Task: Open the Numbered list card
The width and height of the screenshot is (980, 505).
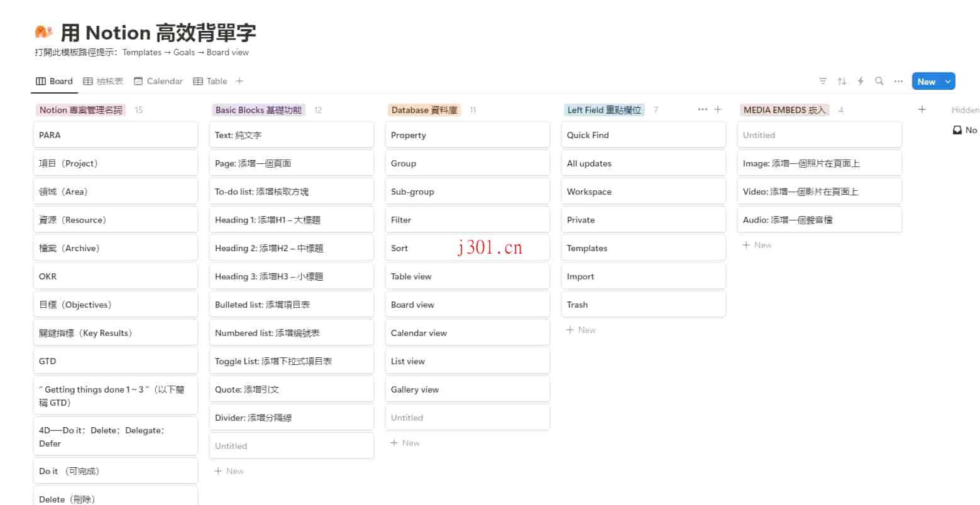Action: 292,333
